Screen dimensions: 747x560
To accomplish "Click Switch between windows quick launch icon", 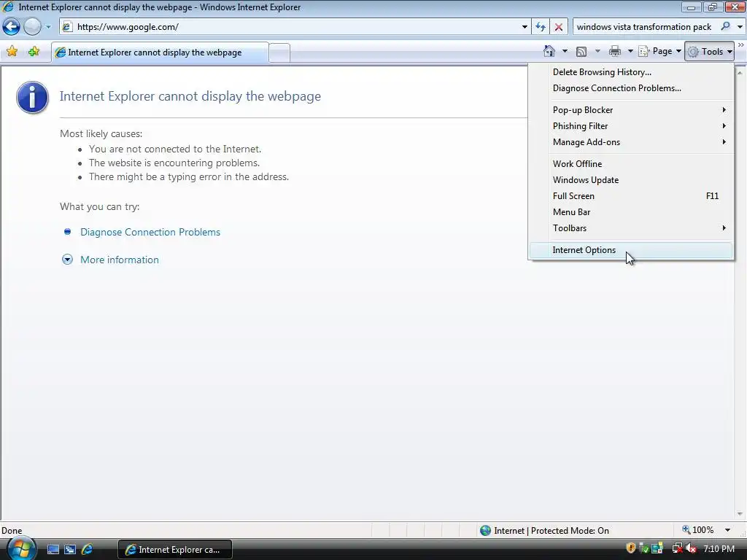I will point(70,550).
